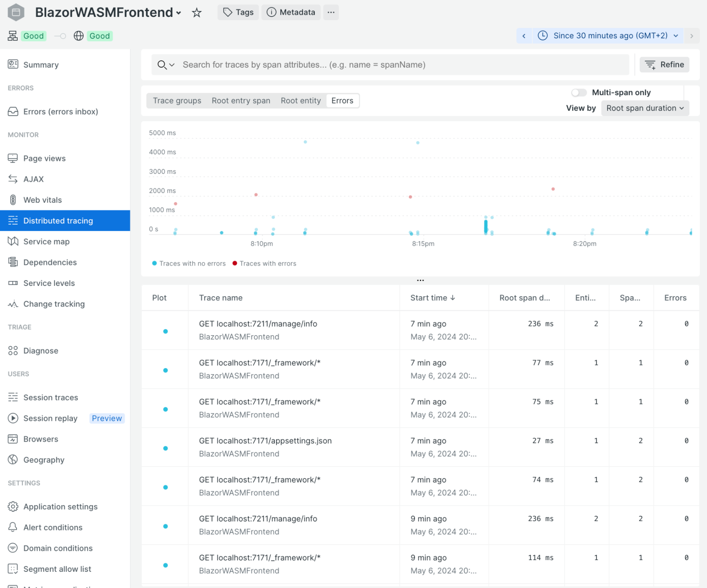This screenshot has width=707, height=588.
Task: Switch to the Root entity tab
Action: coord(300,100)
